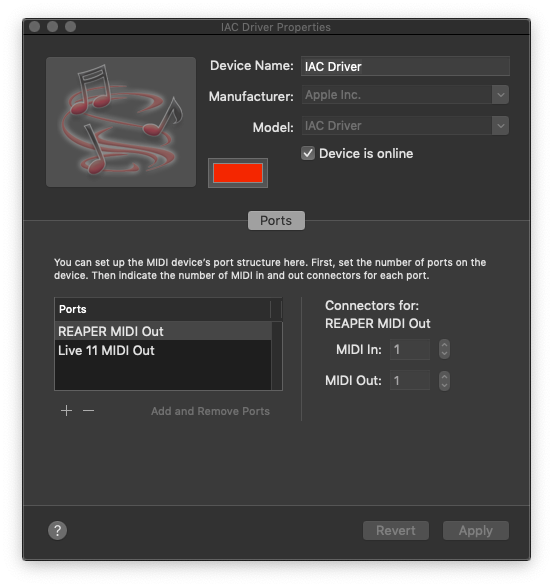Select the REAPER MIDI Out port row
Screen dimensions: 553x587
(x=163, y=331)
